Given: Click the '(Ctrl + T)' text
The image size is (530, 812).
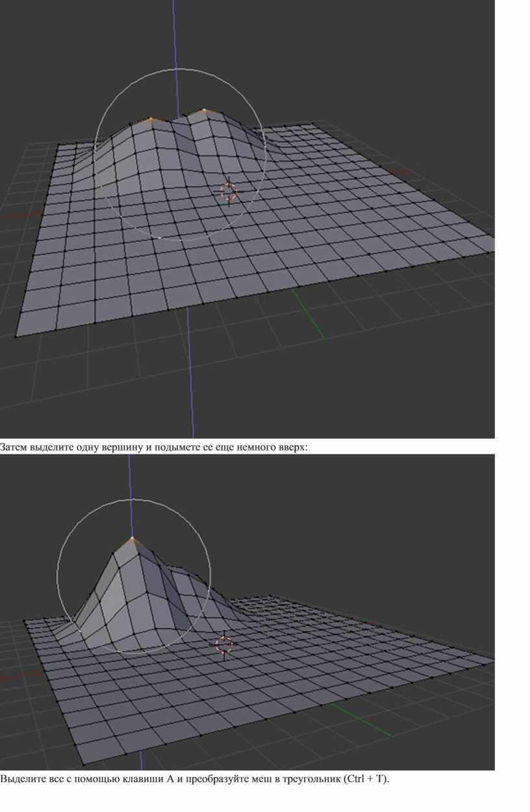Looking at the screenshot, I should [x=365, y=779].
